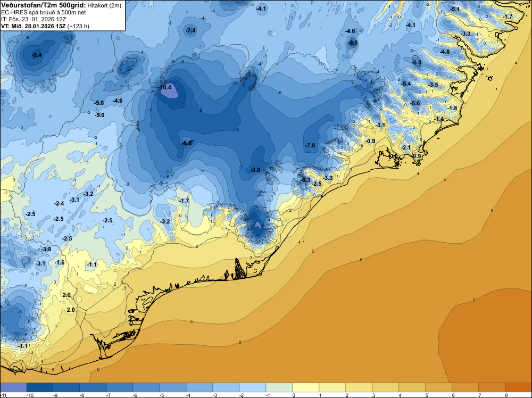Click the -5.4 temperature label
Screen dimensions: 532x398
[x=406, y=84]
